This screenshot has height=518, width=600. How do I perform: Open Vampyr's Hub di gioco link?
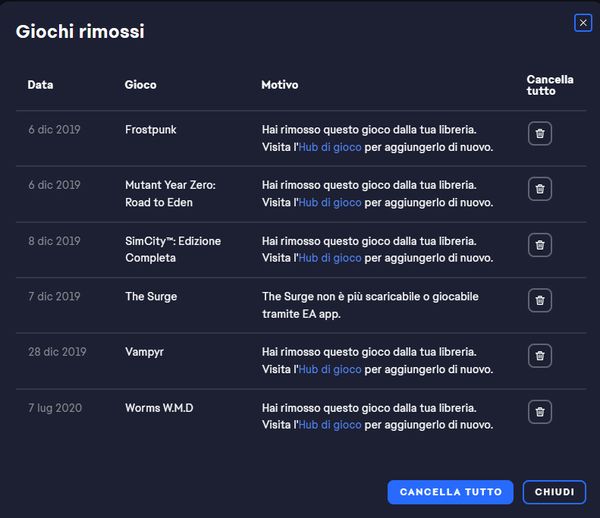pos(330,370)
